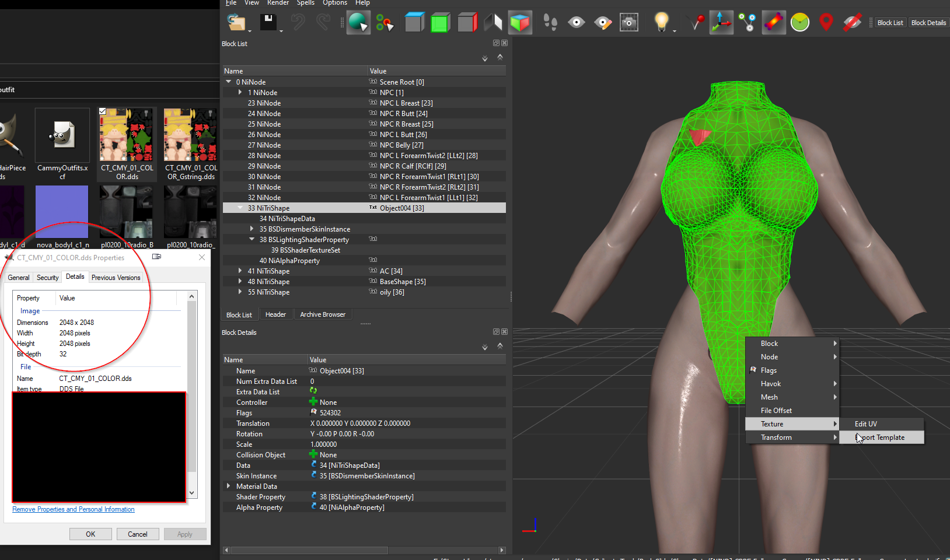Toggle the eye view icon in toolbar
The height and width of the screenshot is (560, 950).
[576, 23]
